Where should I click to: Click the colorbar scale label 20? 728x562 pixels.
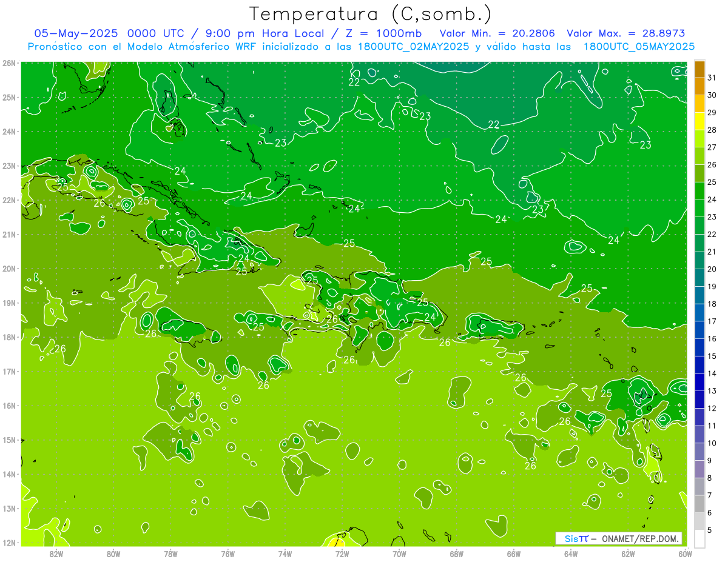click(712, 269)
